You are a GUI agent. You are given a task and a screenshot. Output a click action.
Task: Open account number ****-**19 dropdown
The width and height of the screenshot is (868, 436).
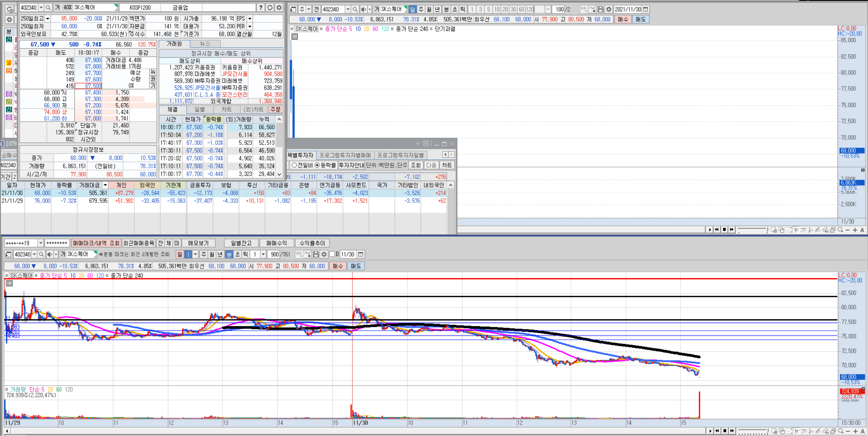[x=41, y=243]
